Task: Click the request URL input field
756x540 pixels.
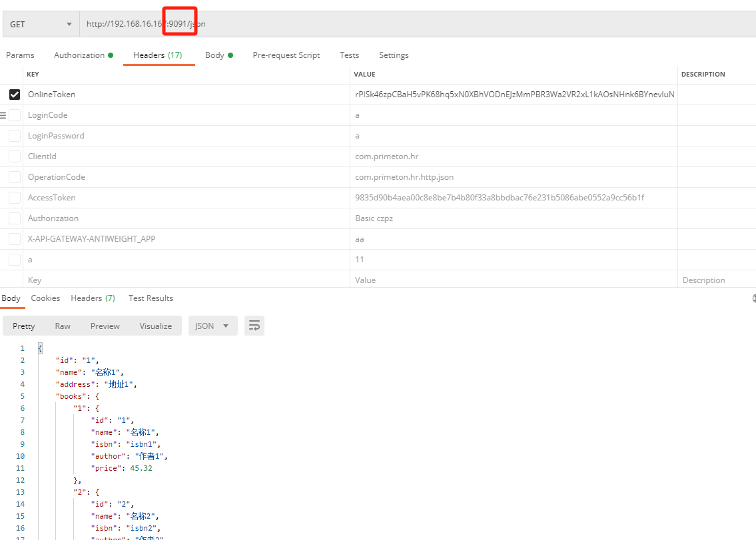Action: 400,24
